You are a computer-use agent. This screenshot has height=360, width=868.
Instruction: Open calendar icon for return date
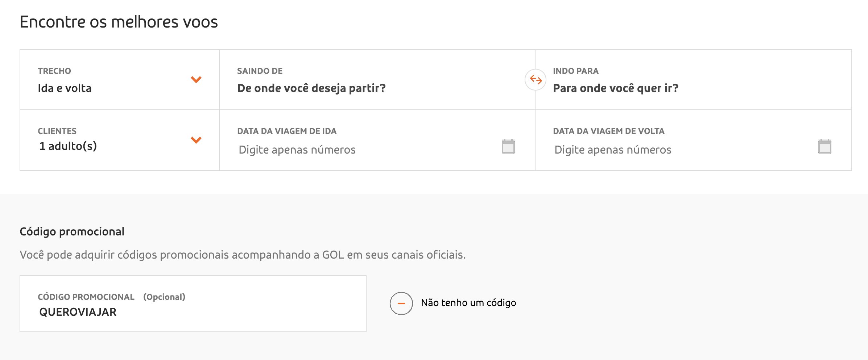(x=824, y=146)
